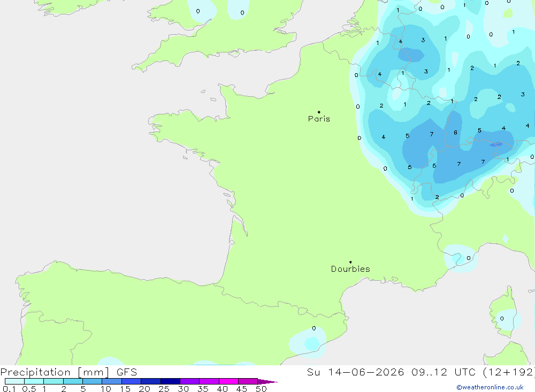This screenshot has height=392, width=535.
Task: Pick the 0.5–1 mm legend swatch
Action: (x=34, y=381)
